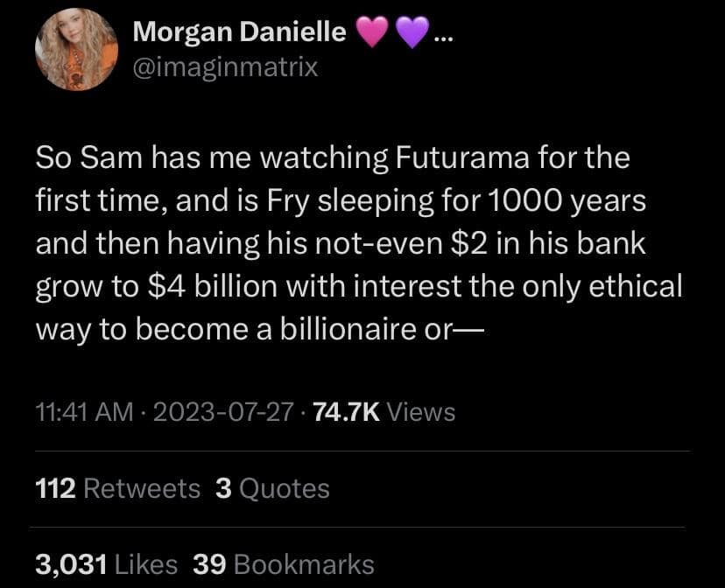The image size is (725, 588).
Task: Click the truncated name ellipsis
Action: (x=443, y=38)
